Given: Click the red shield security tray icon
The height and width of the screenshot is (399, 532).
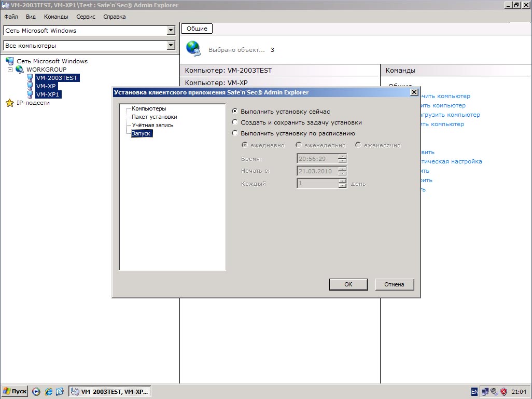Looking at the screenshot, I should click(504, 392).
